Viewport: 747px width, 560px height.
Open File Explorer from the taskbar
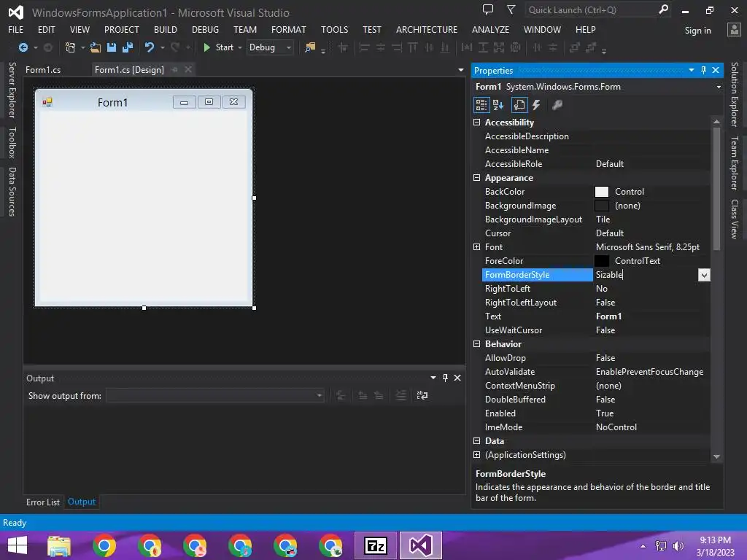pos(59,545)
